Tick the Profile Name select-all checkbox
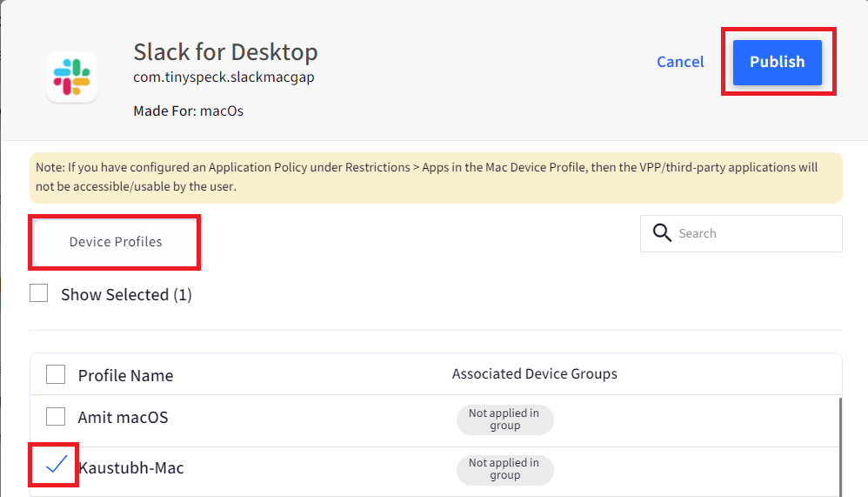The width and height of the screenshot is (868, 497). (56, 374)
